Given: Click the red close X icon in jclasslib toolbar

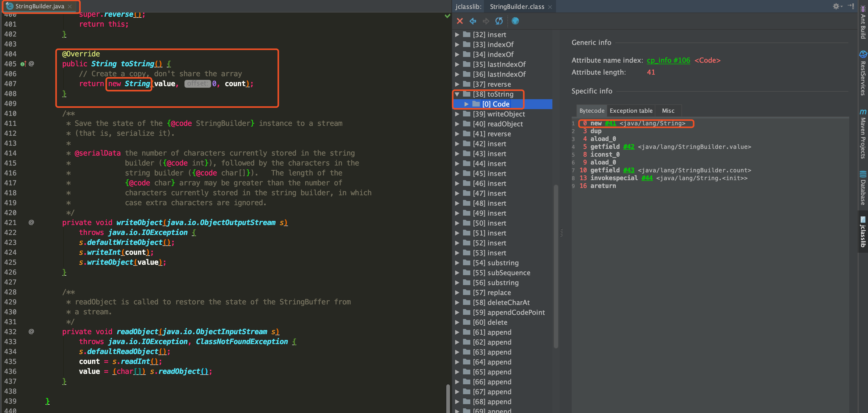Looking at the screenshot, I should point(460,21).
